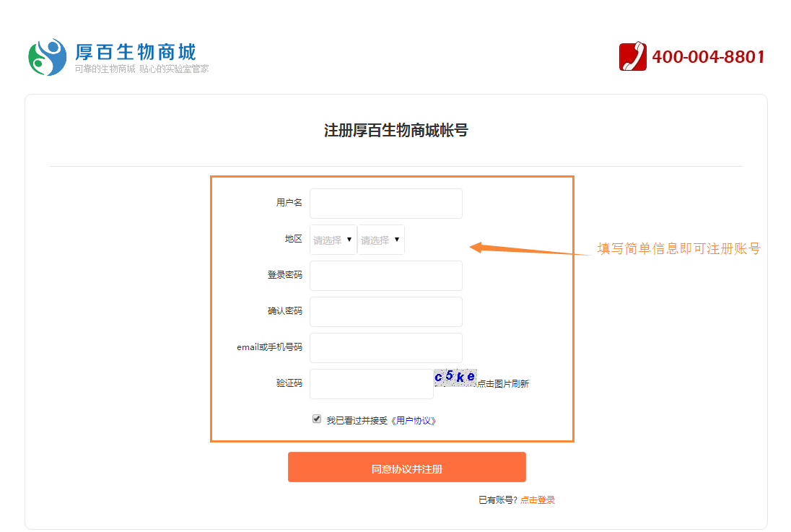Click the 厚百生物商城 logo icon
791x532 pixels.
(x=47, y=57)
